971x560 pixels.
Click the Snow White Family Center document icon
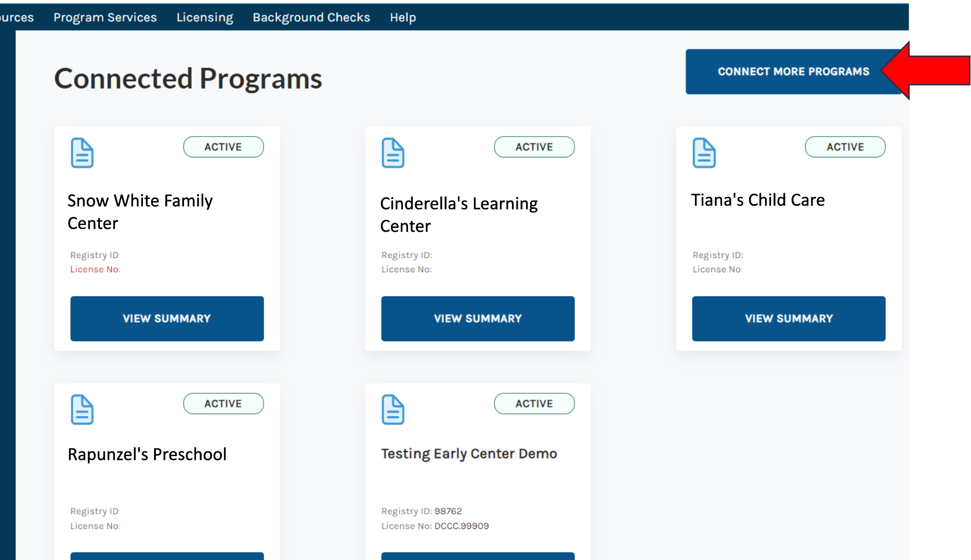pyautogui.click(x=82, y=153)
